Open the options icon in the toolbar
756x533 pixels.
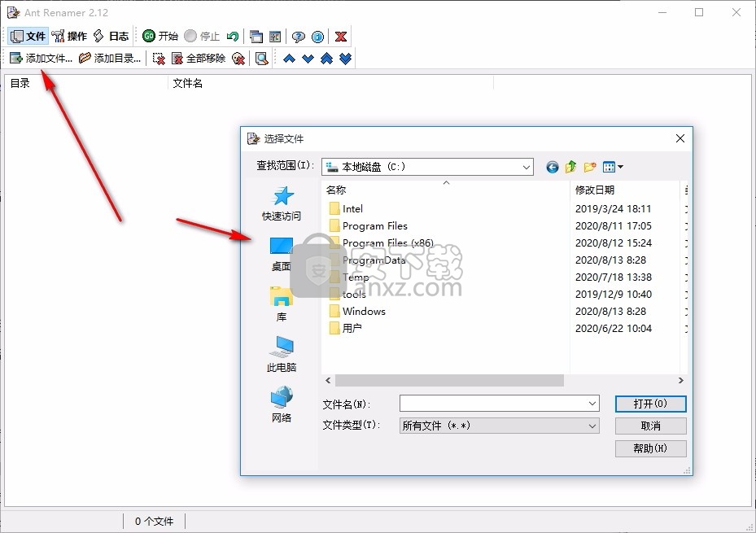click(275, 36)
